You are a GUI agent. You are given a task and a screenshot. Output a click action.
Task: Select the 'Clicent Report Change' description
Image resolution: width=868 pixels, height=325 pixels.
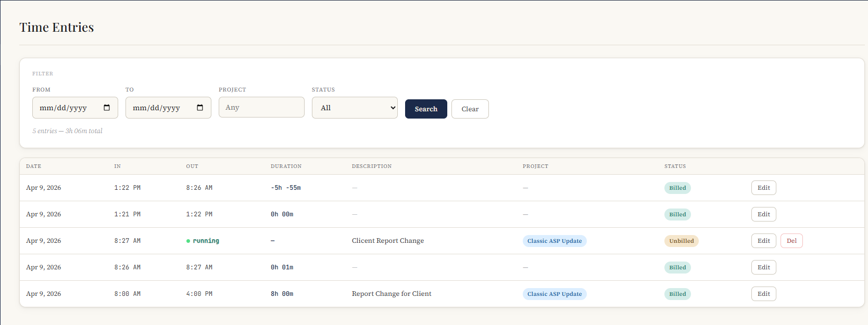(x=388, y=240)
